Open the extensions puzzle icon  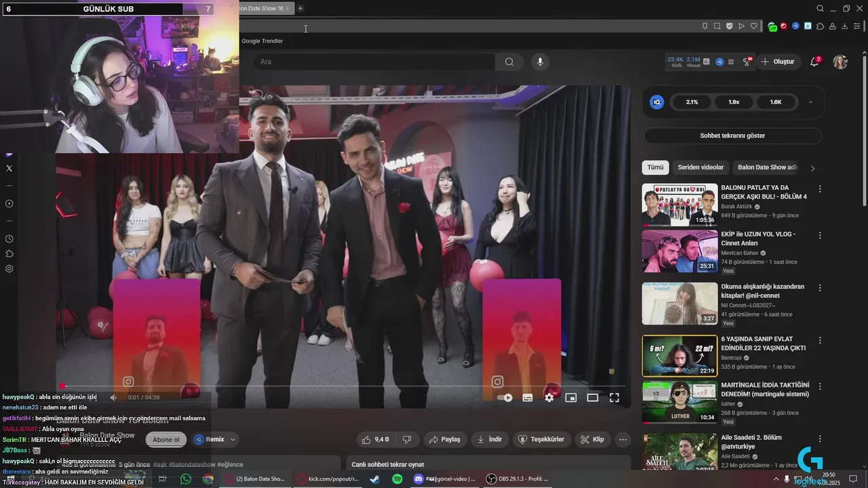point(820,26)
